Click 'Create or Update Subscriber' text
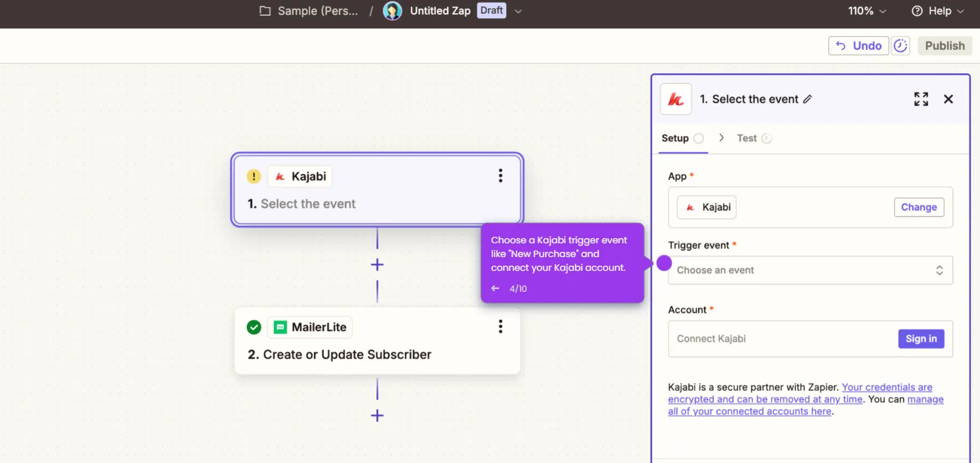The image size is (980, 463). point(347,355)
